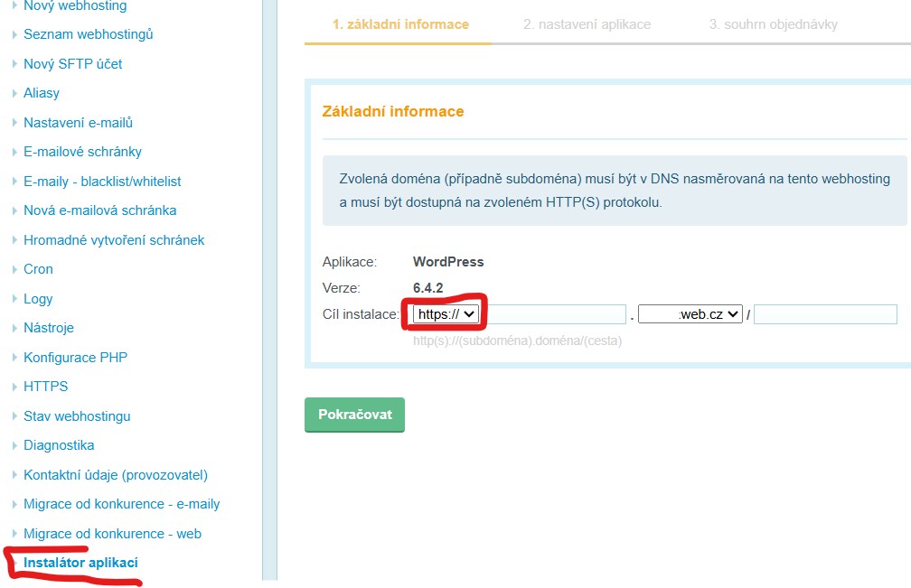The width and height of the screenshot is (911, 588).
Task: Open the https:// protocol dropdown
Action: tap(446, 314)
